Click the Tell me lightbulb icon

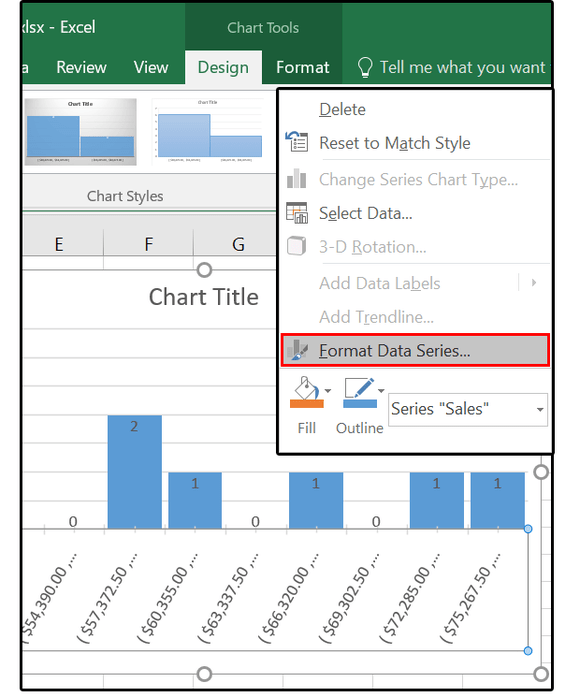pos(364,68)
